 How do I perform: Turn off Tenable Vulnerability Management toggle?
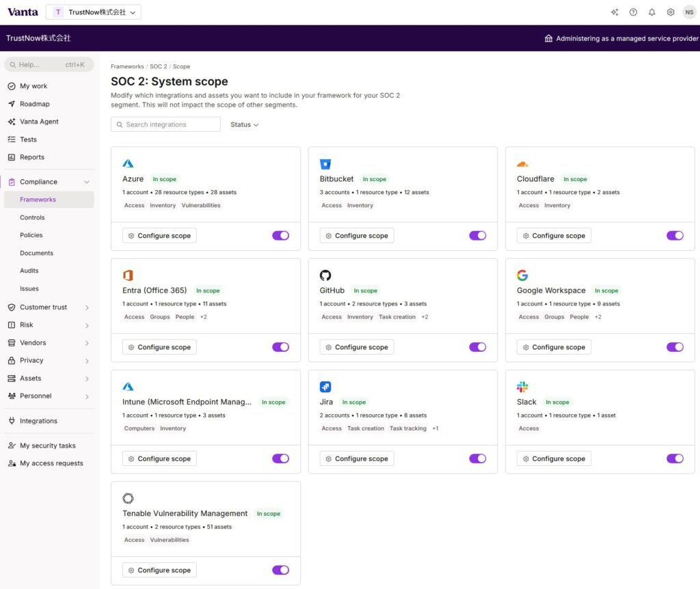[x=280, y=570]
